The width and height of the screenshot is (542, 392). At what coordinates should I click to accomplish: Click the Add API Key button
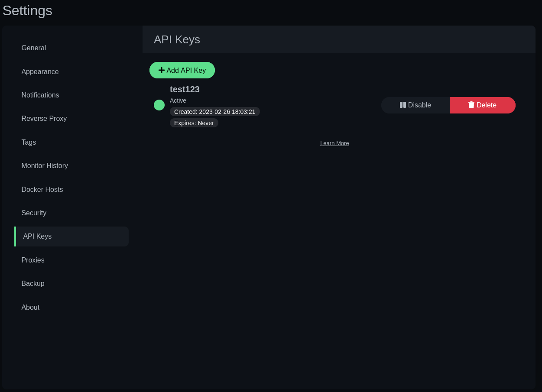[x=182, y=70]
